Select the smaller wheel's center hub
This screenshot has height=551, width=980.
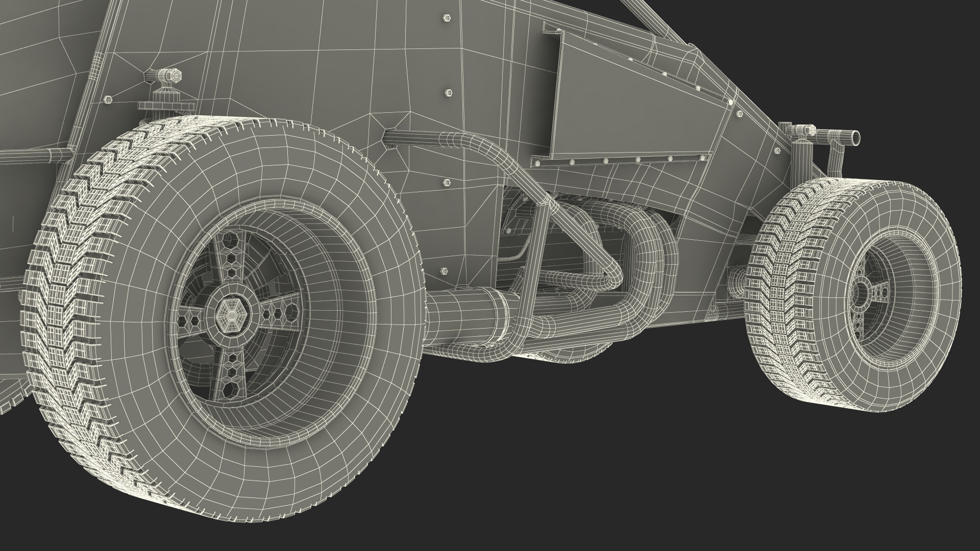coord(860,294)
